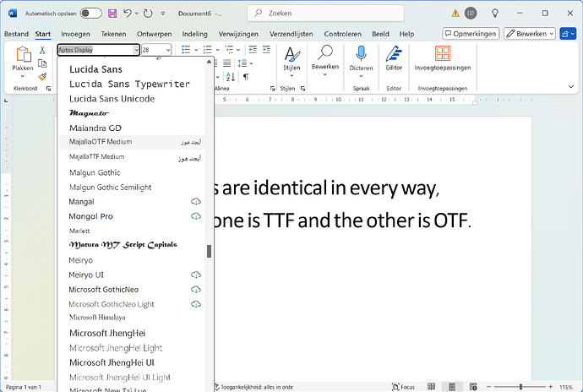
Task: Select Matura MT Script Capitals font
Action: tap(132, 245)
